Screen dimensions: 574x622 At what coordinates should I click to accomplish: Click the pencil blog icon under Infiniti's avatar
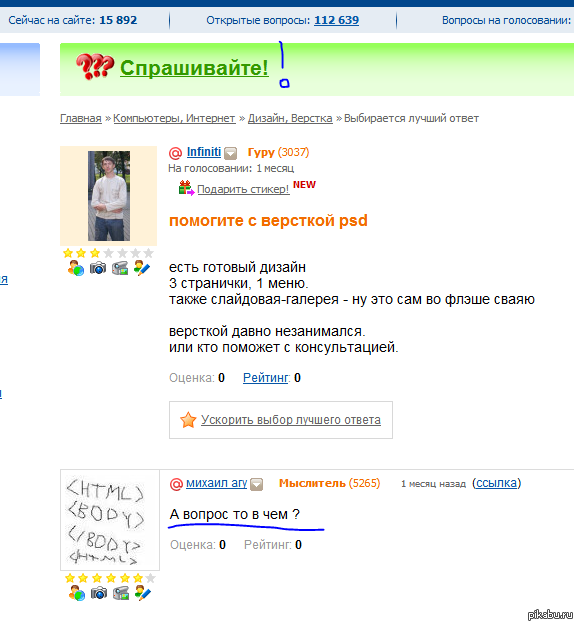coord(142,268)
